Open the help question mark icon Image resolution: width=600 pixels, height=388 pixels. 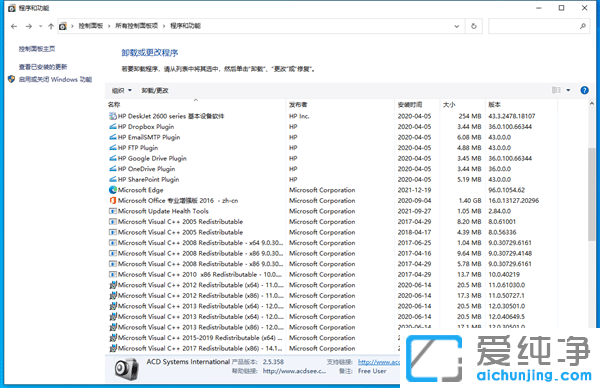(584, 90)
